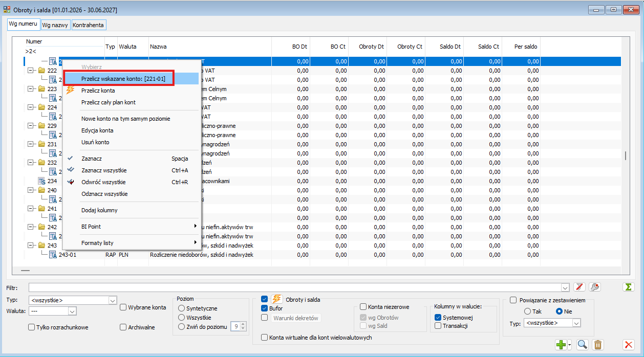Switch to the Kontrahenta tab
This screenshot has width=644, height=357.
pos(89,25)
